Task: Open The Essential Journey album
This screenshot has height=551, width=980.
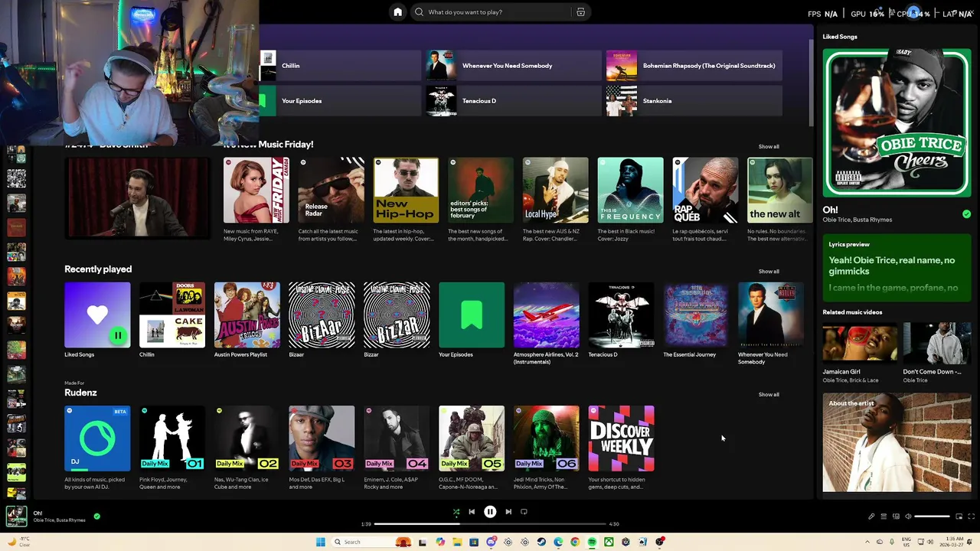Action: pyautogui.click(x=696, y=315)
